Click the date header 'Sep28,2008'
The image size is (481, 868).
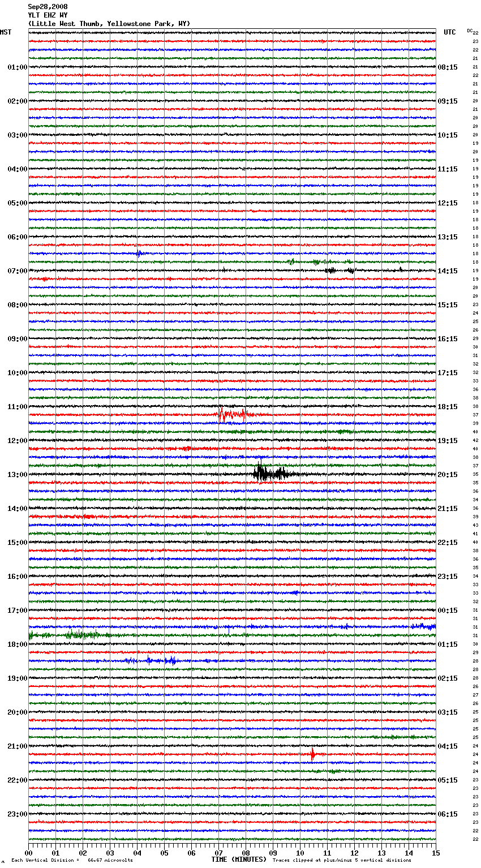[48, 7]
